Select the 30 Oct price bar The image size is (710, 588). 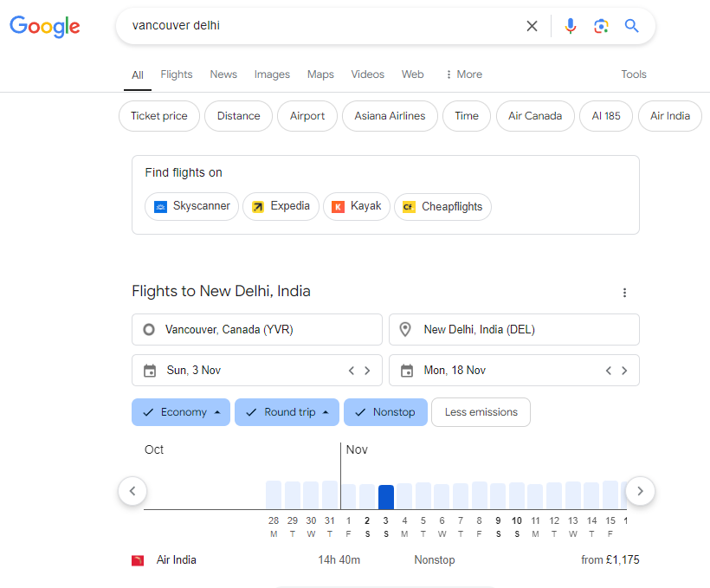pyautogui.click(x=311, y=495)
